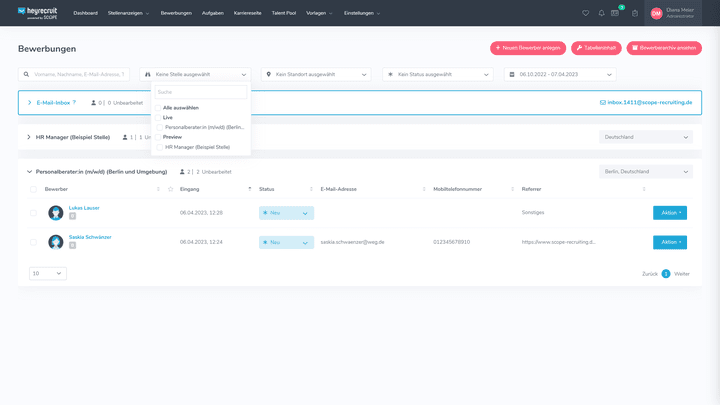Click the Aktion button for Saskia Schwänzer
Viewport: 720px width, 405px height.
[x=669, y=242]
